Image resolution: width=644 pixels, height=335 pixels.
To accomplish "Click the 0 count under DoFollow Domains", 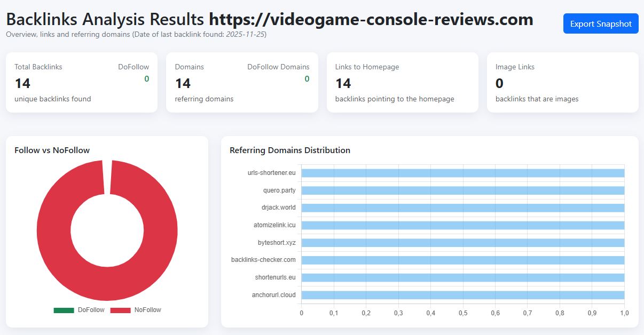I will 307,79.
